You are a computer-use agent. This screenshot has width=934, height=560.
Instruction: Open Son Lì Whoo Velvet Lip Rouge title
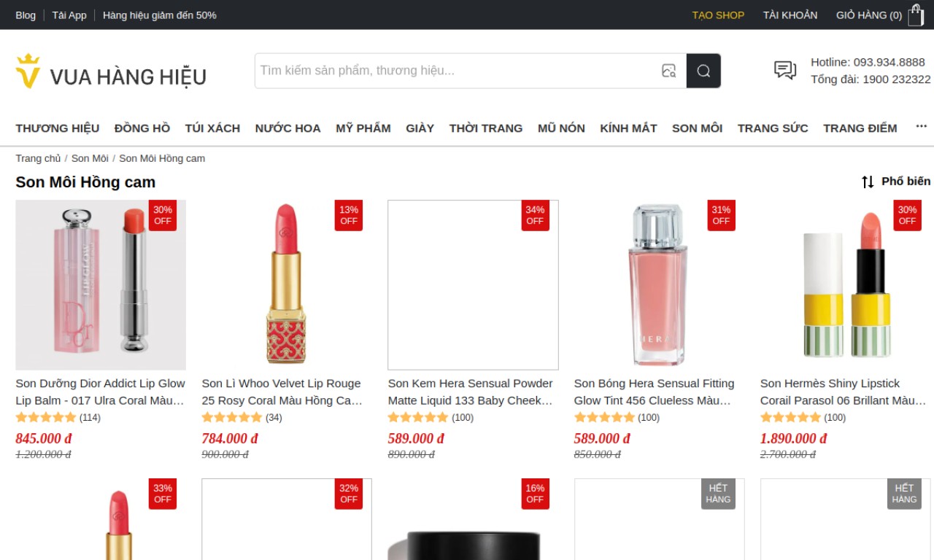283,392
